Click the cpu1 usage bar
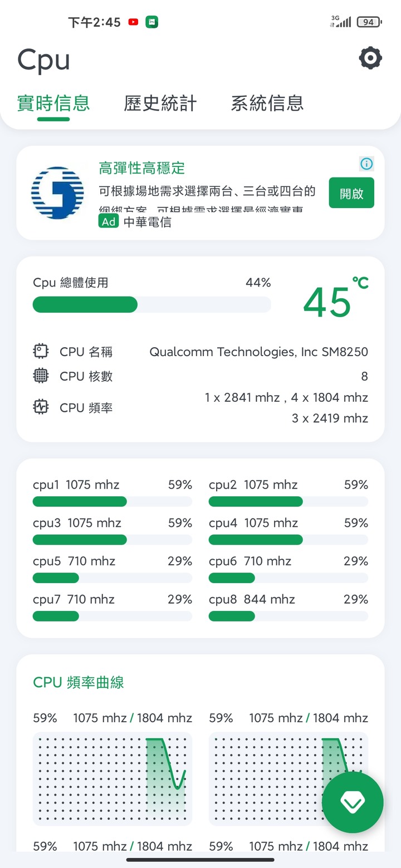401x868 pixels. pos(113,501)
